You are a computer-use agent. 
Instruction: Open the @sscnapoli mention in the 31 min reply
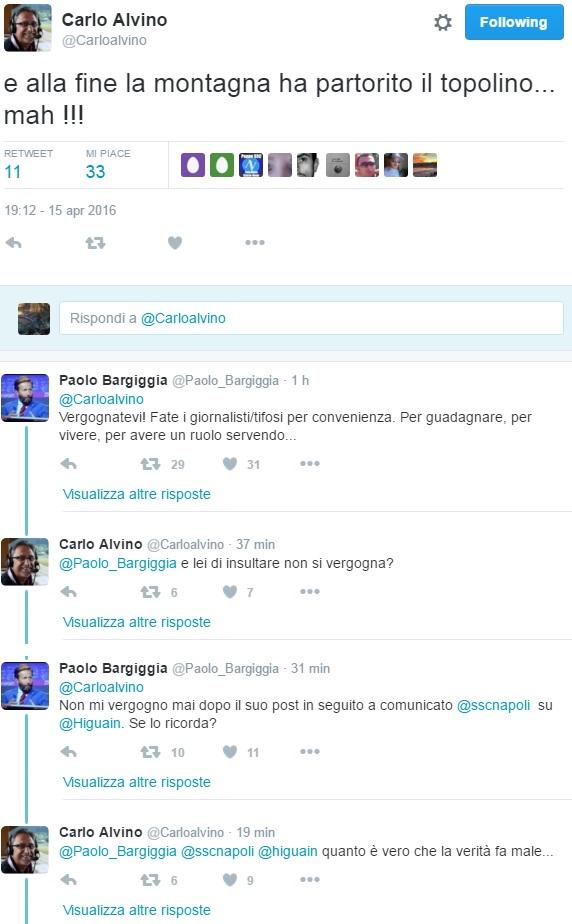(494, 705)
